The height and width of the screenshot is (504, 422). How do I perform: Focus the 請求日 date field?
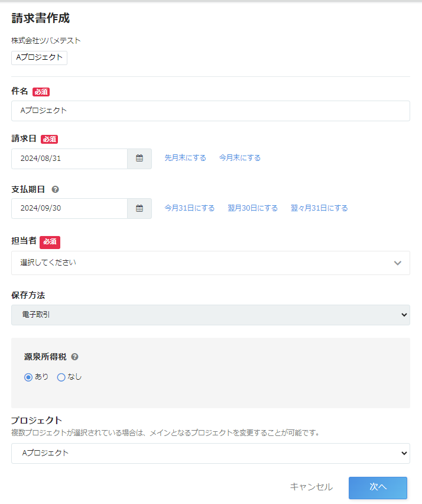pos(69,159)
